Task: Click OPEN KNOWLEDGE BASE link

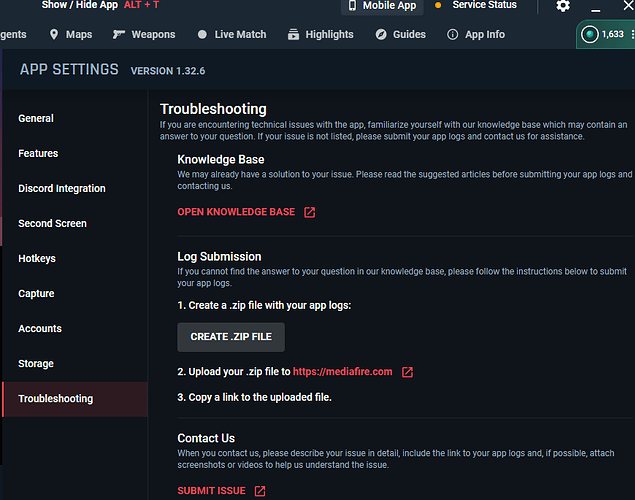Action: point(236,212)
